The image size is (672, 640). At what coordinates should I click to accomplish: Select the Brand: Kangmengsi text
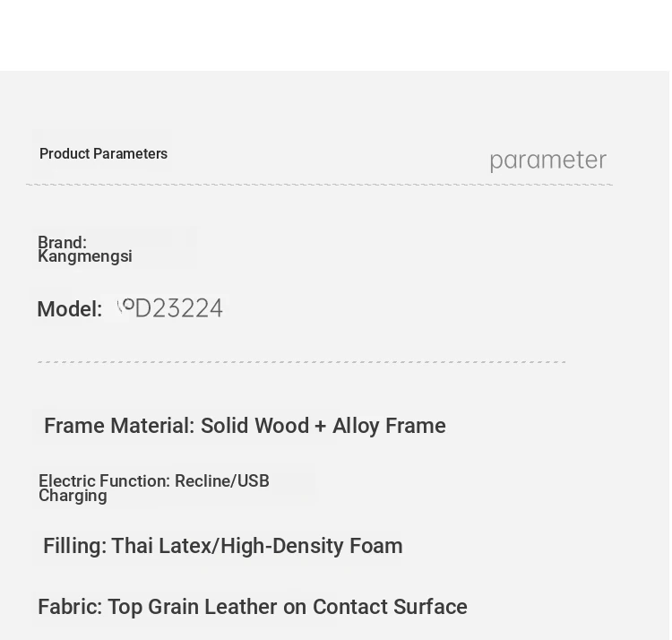[85, 249]
